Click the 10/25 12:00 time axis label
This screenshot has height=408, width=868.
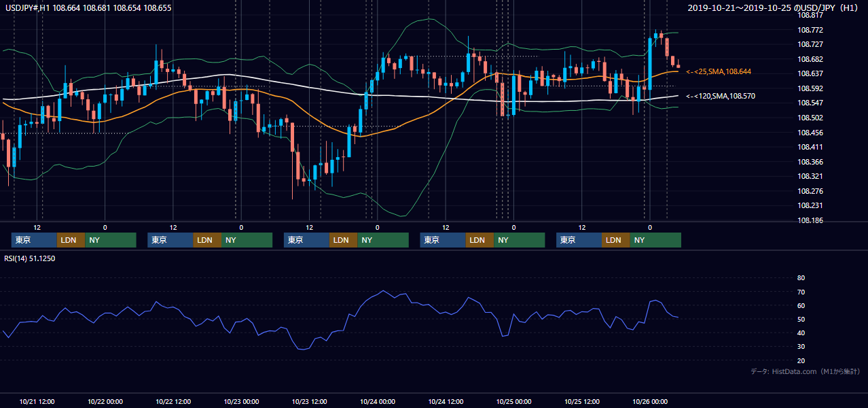tap(582, 401)
